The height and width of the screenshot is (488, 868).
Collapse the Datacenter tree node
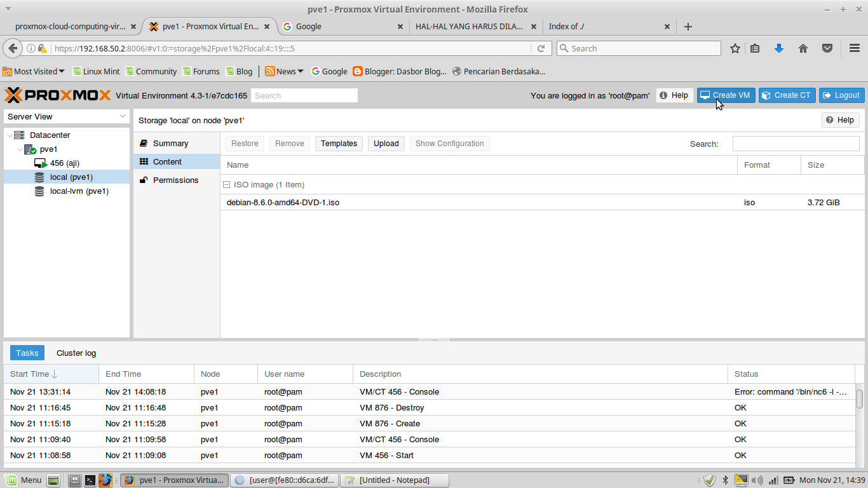point(9,135)
